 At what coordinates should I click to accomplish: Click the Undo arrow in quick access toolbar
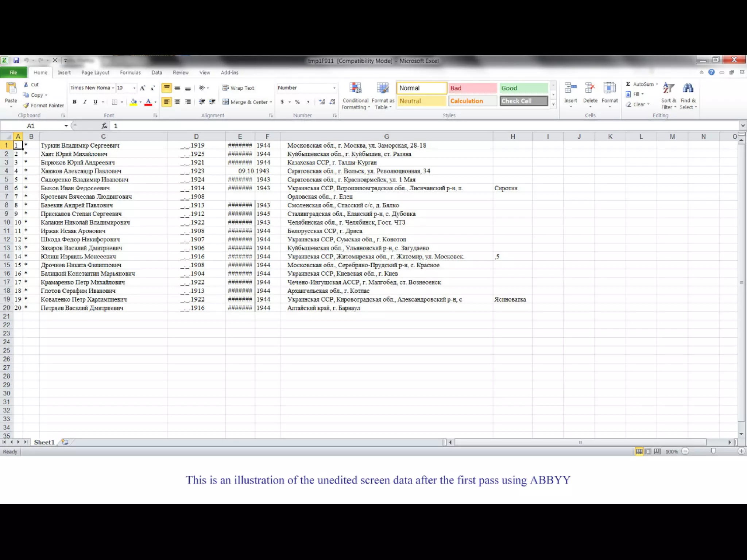tap(27, 61)
